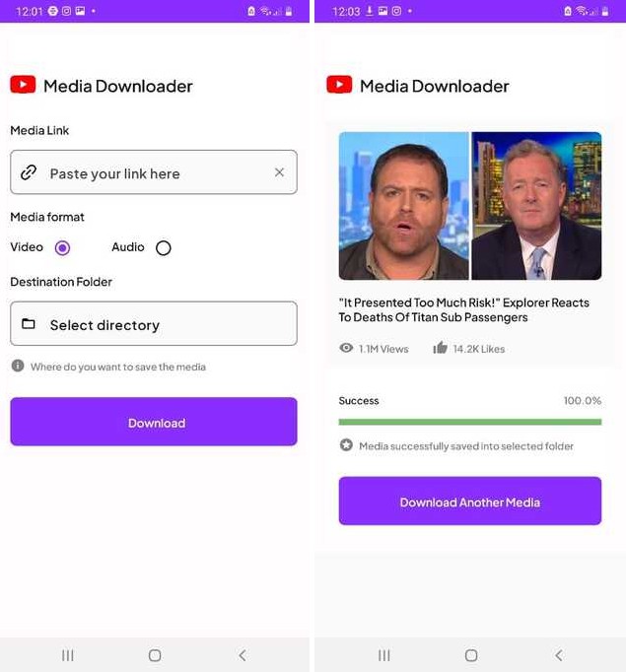Tap the back arrow on left phone
The height and width of the screenshot is (672, 626).
point(243,655)
